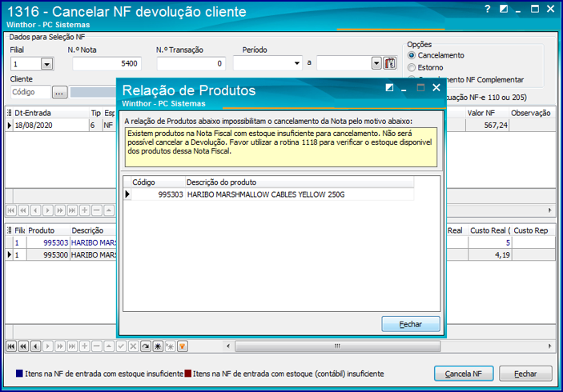Click the horizontal scrollbar thumb of bottom grid

click(x=337, y=346)
